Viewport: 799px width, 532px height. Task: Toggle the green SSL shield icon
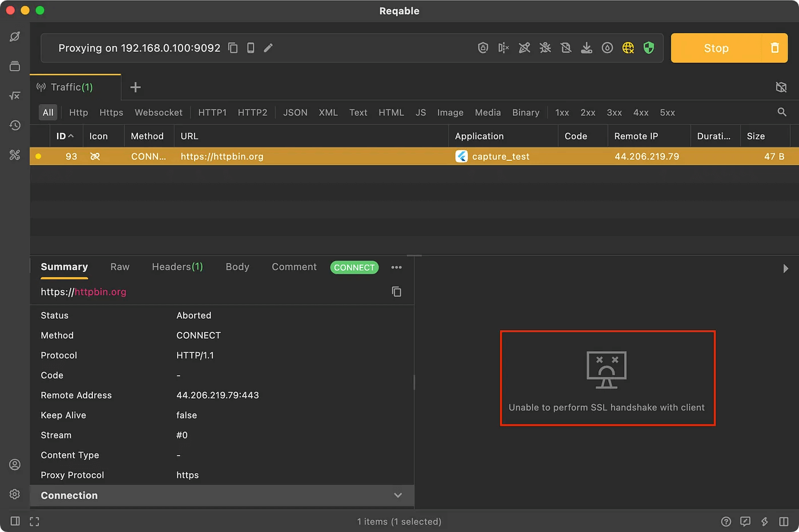point(648,48)
